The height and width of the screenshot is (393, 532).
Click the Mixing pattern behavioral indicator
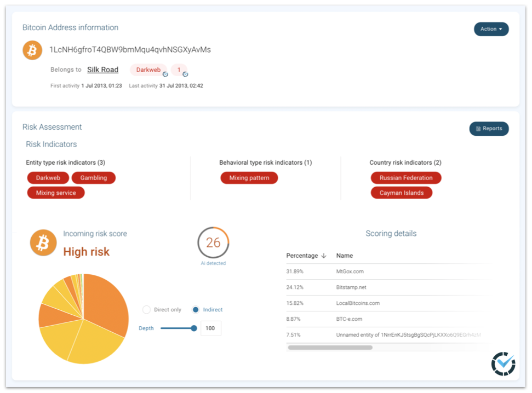click(x=249, y=177)
